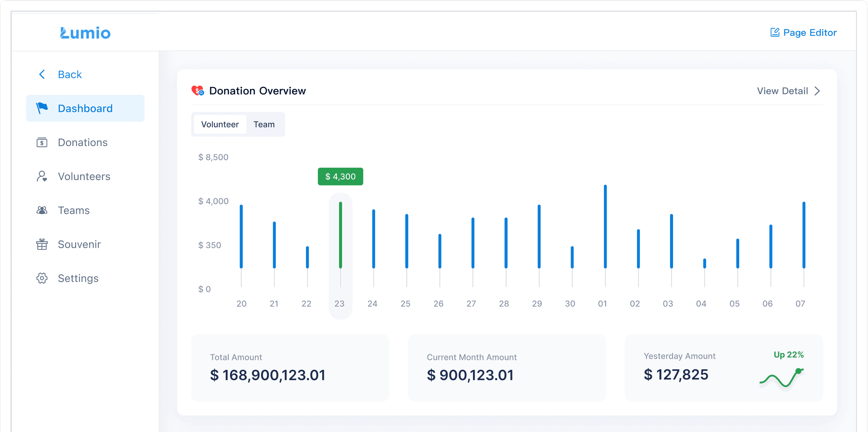Go Back using the sidebar link

click(60, 75)
